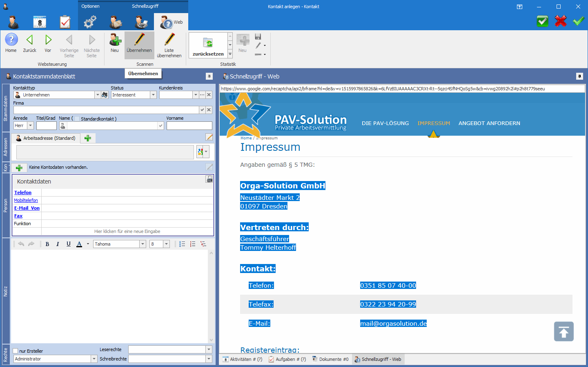Open the Leserechte dropdown
The width and height of the screenshot is (588, 367).
[x=209, y=349]
